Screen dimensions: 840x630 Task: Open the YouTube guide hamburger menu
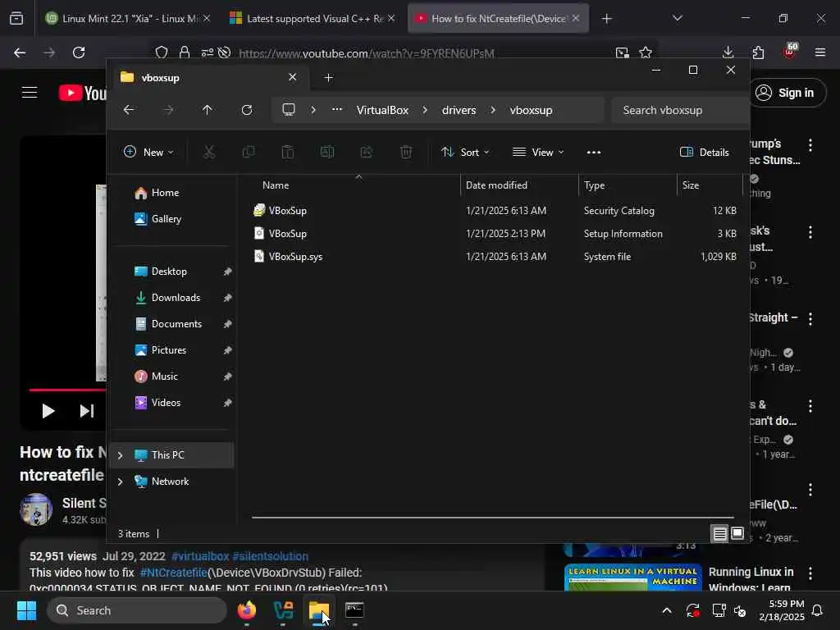[30, 93]
